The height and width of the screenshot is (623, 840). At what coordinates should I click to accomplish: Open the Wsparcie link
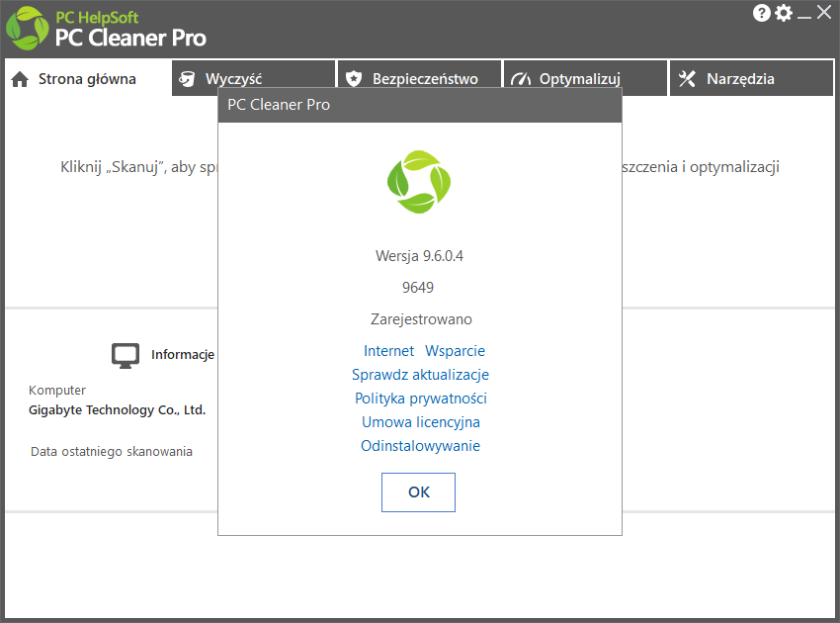pos(455,351)
